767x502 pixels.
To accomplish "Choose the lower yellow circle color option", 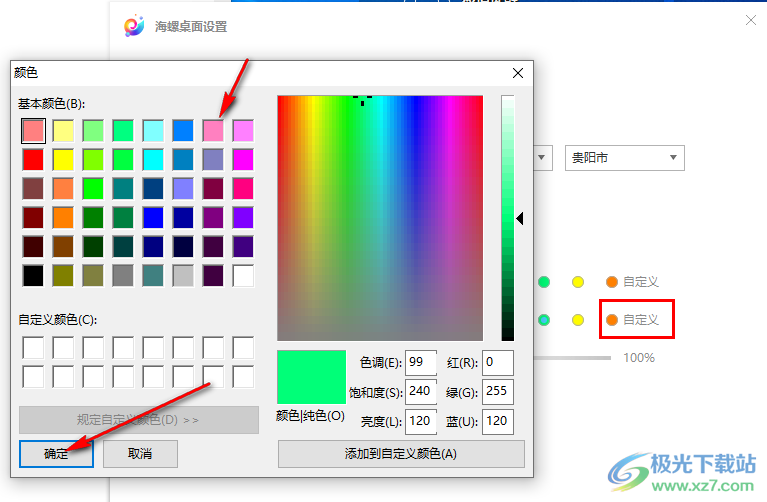I will tap(578, 320).
